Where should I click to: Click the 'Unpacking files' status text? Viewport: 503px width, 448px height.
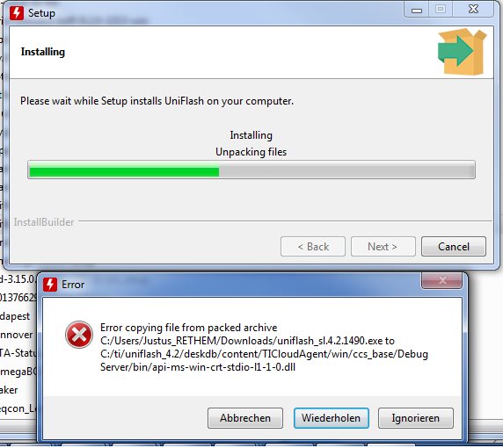(251, 152)
